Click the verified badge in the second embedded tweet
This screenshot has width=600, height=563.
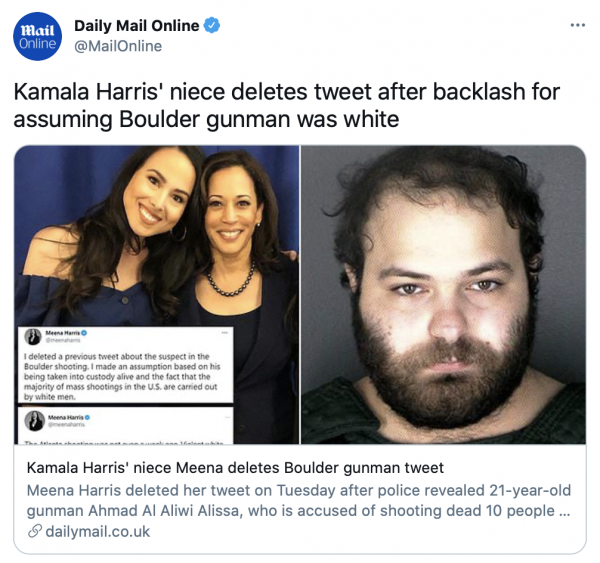(88, 417)
